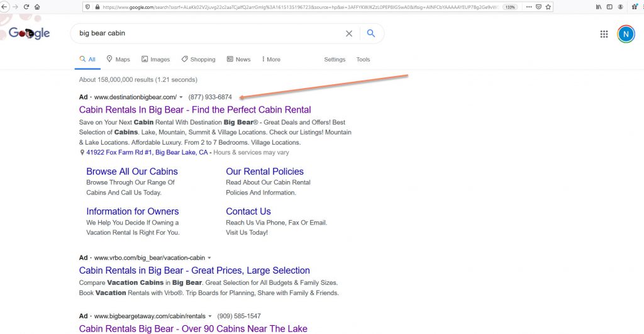This screenshot has height=334, width=644.
Task: Click the About 158,000,000 results text
Action: point(138,80)
